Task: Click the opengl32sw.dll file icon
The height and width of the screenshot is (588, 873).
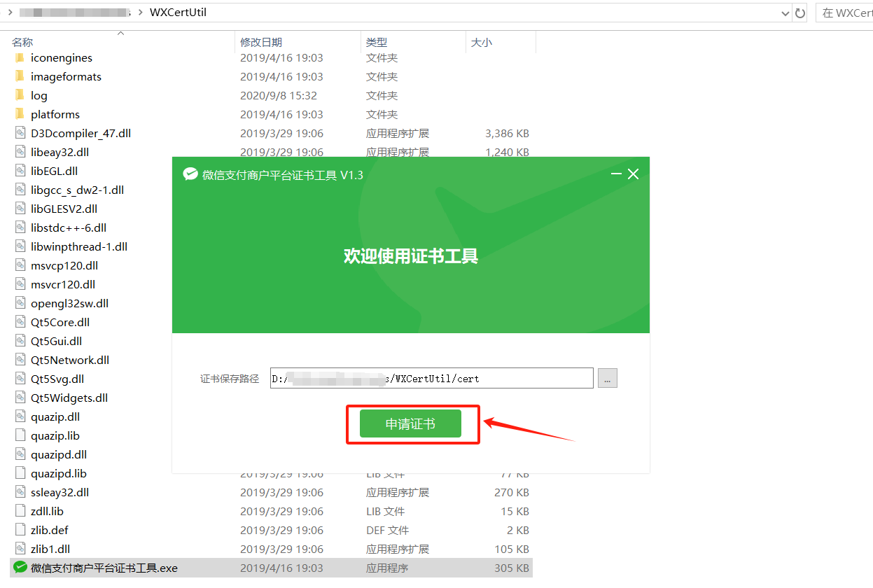Action: point(20,303)
